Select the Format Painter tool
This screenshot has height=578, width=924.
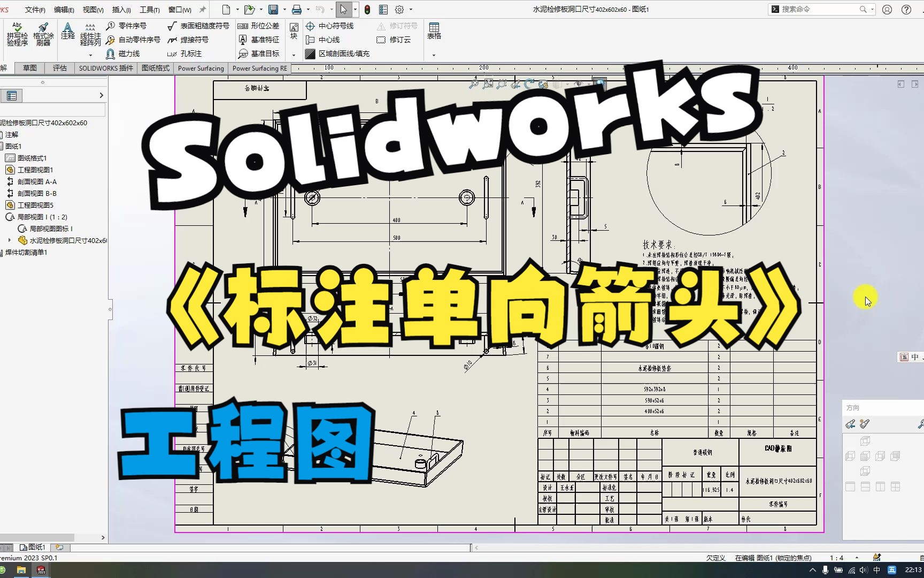43,34
